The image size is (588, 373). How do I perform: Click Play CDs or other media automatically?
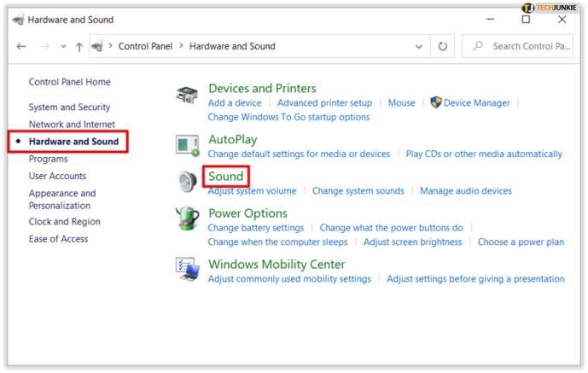484,154
